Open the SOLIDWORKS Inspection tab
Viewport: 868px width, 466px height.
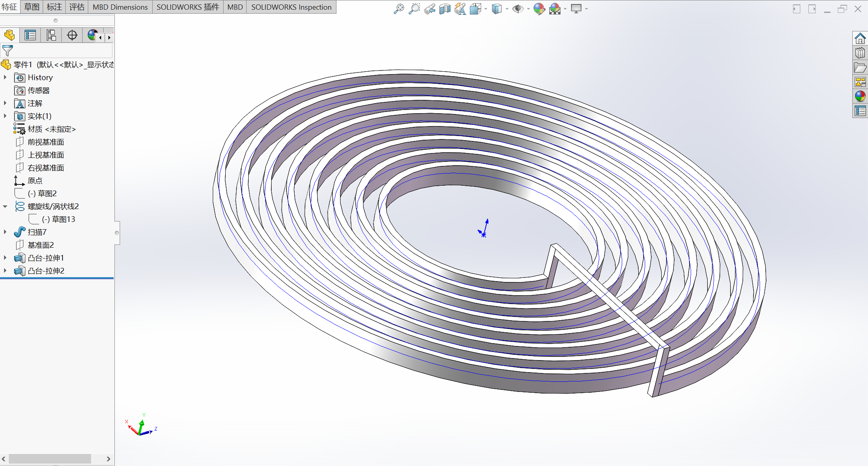point(291,7)
